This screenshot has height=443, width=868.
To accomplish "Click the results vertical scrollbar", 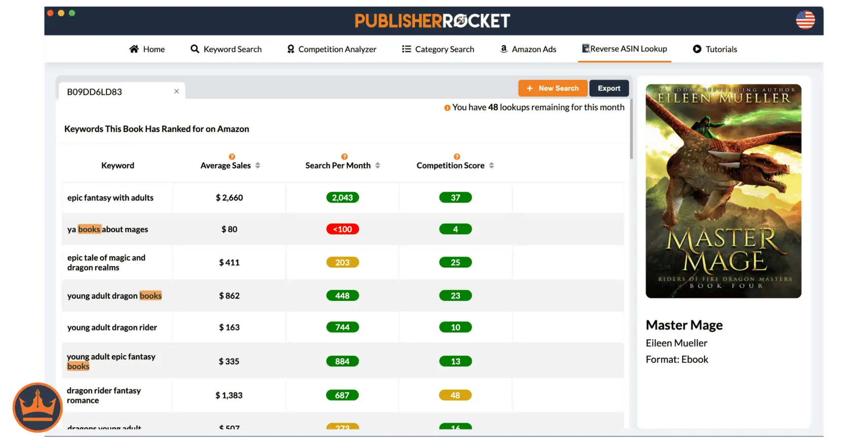I will coord(631,129).
